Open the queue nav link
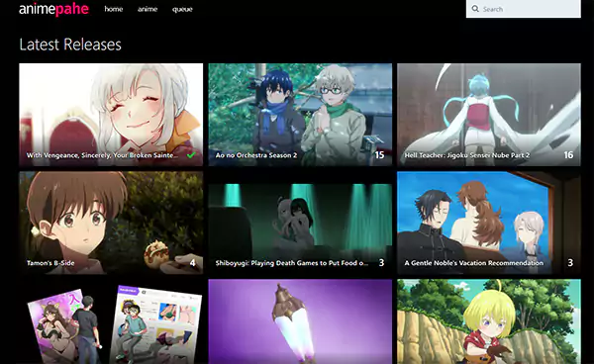 click(182, 9)
